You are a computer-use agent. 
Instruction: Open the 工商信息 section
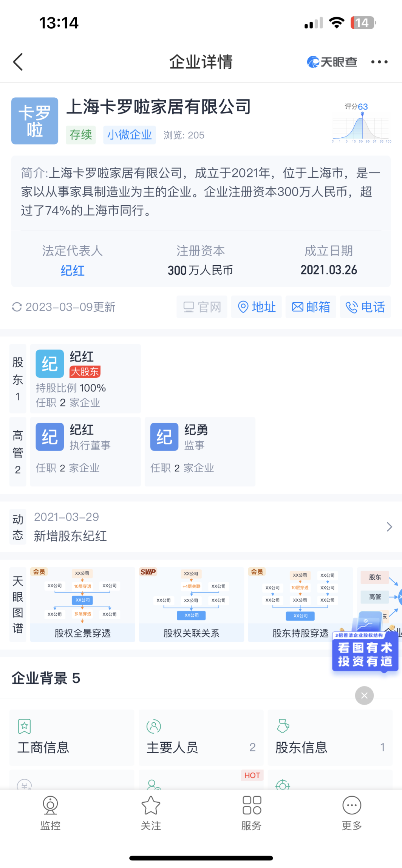pyautogui.click(x=72, y=738)
